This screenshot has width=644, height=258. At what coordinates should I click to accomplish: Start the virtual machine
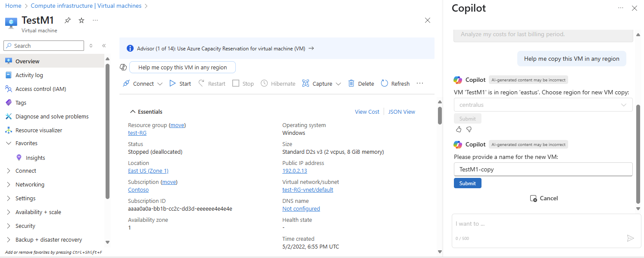(x=173, y=84)
